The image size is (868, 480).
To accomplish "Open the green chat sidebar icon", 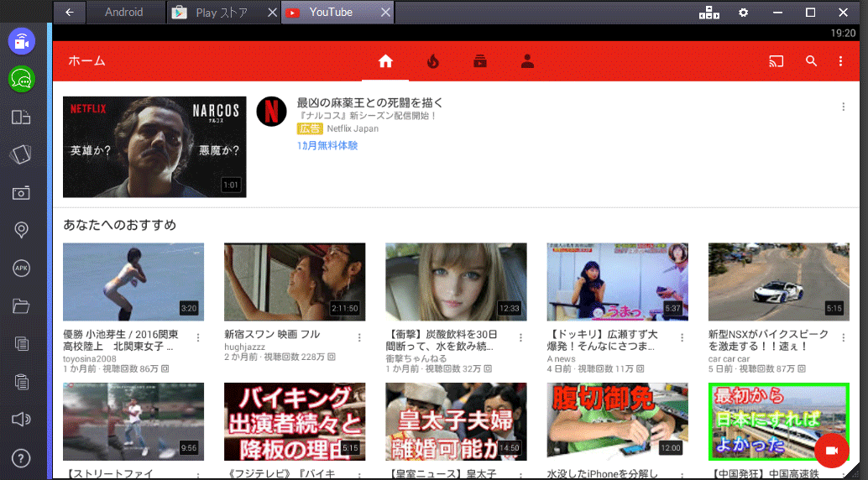I will (22, 79).
